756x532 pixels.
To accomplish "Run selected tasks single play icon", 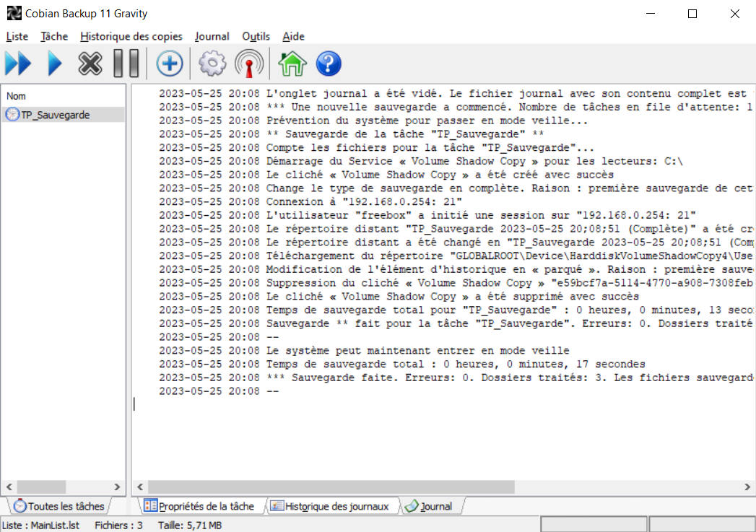I will [55, 64].
